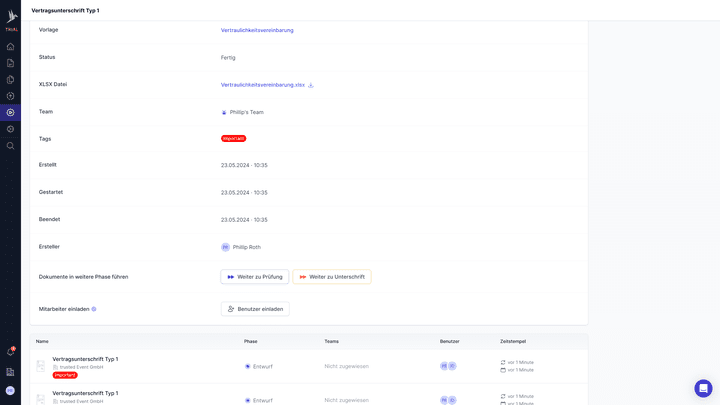Open search from the sidebar magnifier icon

pyautogui.click(x=10, y=145)
